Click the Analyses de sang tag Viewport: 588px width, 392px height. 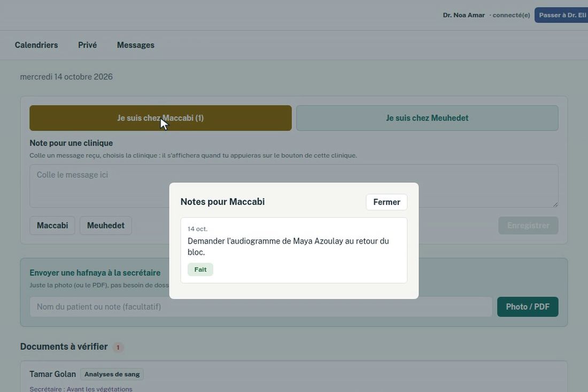[112, 374]
